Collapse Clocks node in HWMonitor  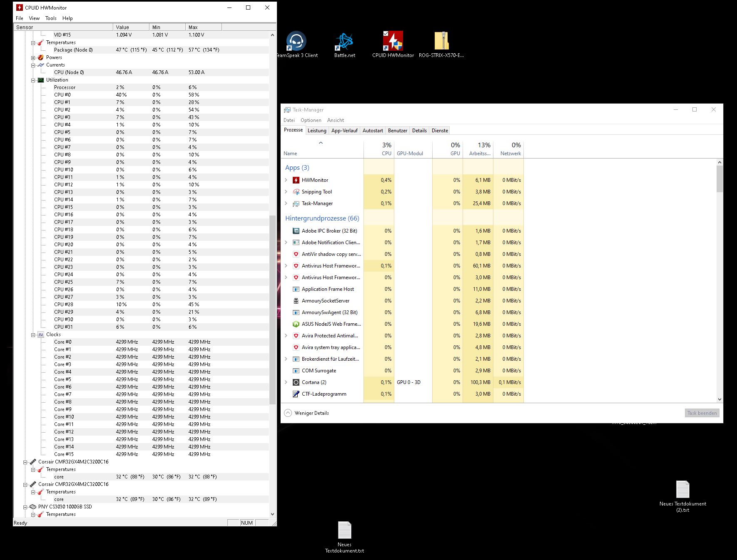coord(33,335)
